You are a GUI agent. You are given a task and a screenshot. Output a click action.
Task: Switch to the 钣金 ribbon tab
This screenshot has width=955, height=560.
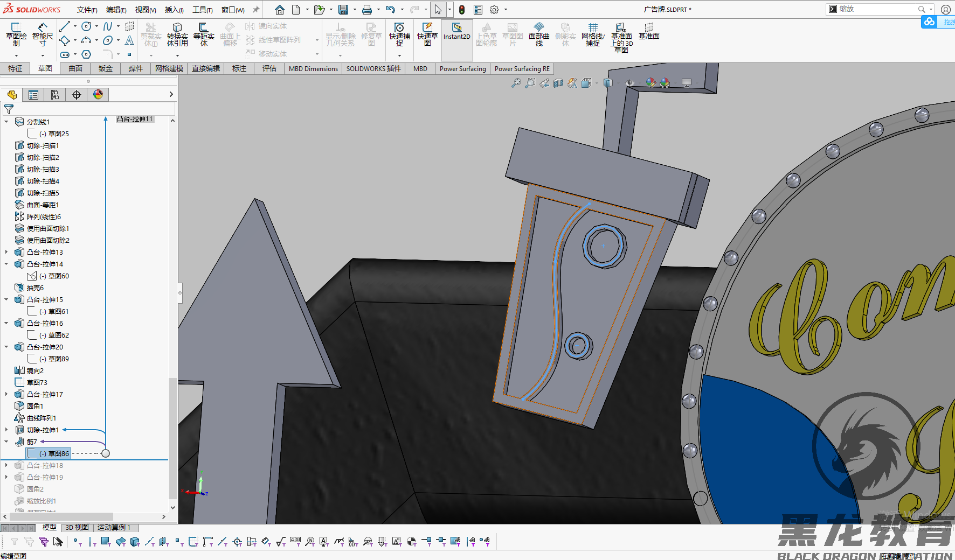tap(106, 68)
